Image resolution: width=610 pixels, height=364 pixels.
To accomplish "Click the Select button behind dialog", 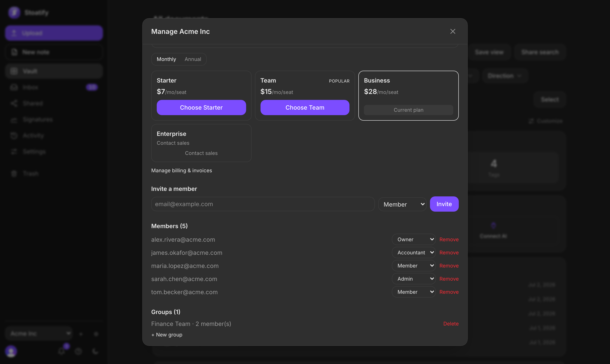I will [x=550, y=100].
